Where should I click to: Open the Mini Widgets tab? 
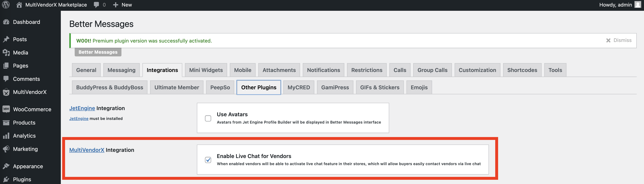206,70
